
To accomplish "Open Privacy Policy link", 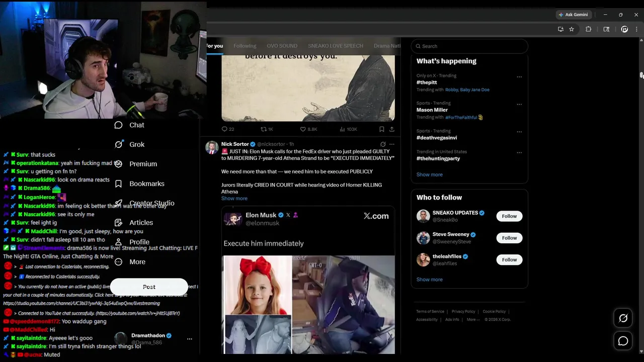I will [x=463, y=312].
